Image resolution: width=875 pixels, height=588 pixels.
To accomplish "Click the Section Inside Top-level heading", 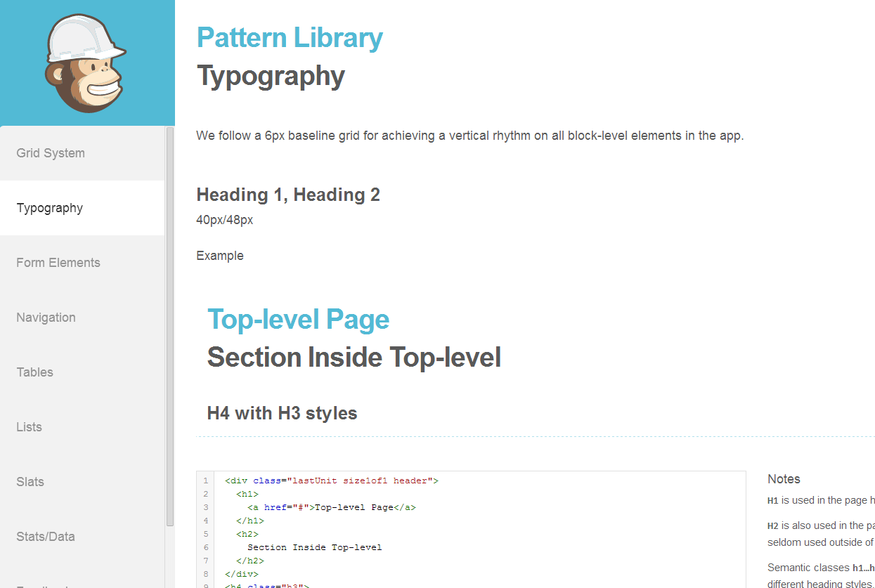I will pos(354,358).
